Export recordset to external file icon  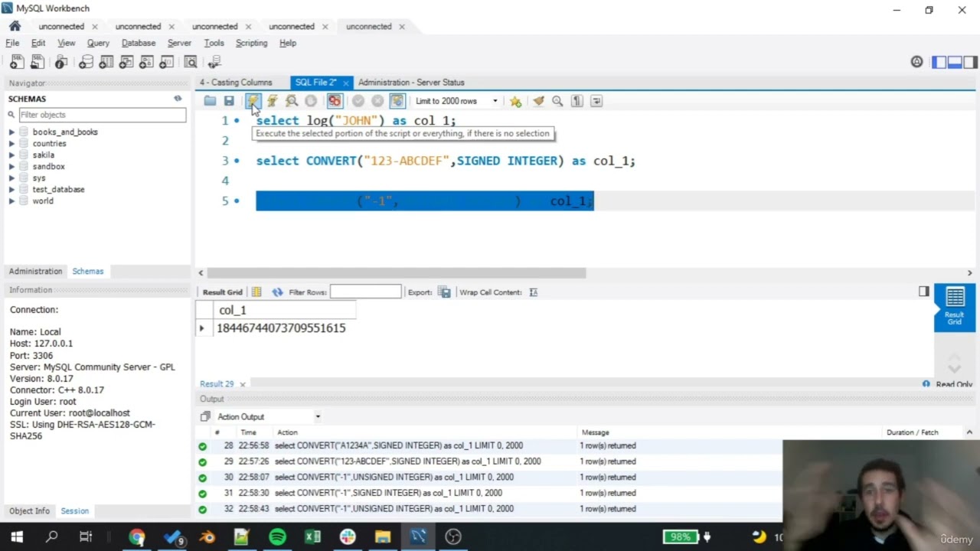[x=444, y=292]
